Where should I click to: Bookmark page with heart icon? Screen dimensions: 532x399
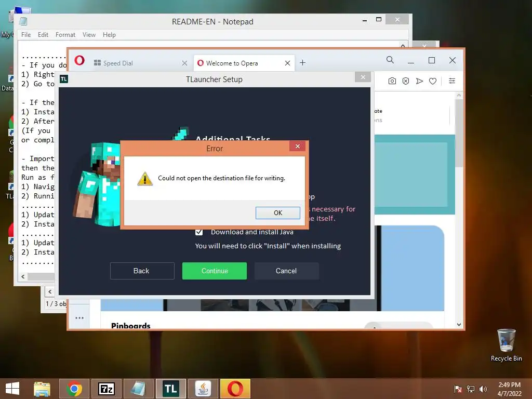click(433, 81)
